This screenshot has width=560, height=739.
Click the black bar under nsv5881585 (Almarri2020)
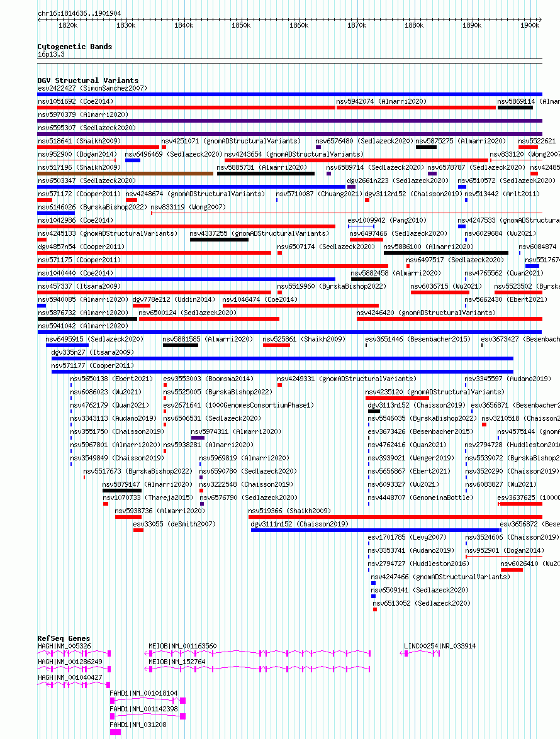(181, 345)
